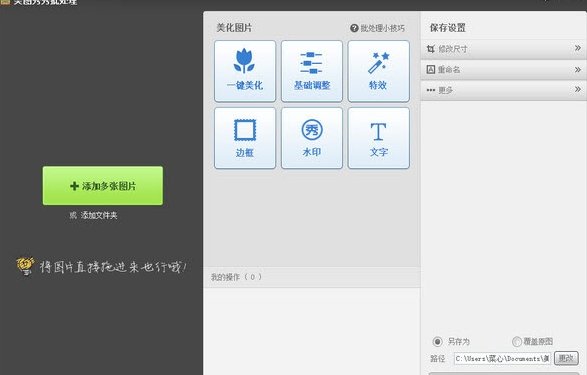The height and width of the screenshot is (375, 587).
Task: Open the 基础调整 basic adjustment tool
Action: click(x=311, y=71)
